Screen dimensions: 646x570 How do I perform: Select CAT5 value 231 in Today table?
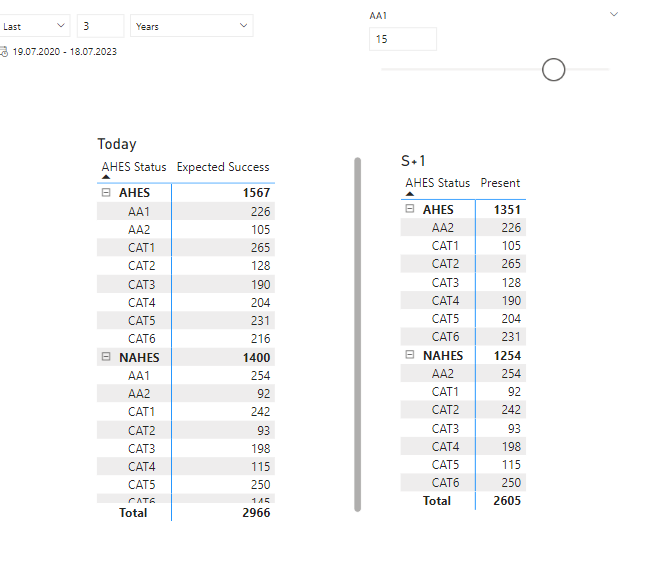click(x=260, y=320)
